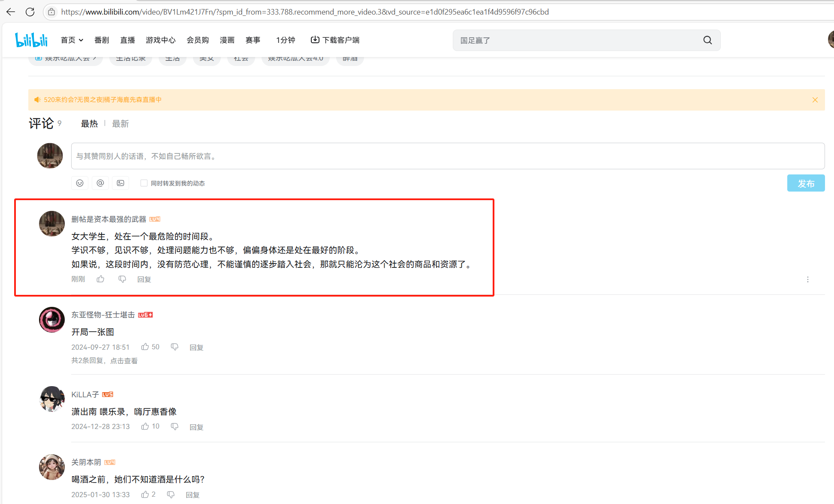Screen dimensions: 834x504
Task: Open 娱乐吃瓜大会 channel tag arrow
Action: pos(94,59)
